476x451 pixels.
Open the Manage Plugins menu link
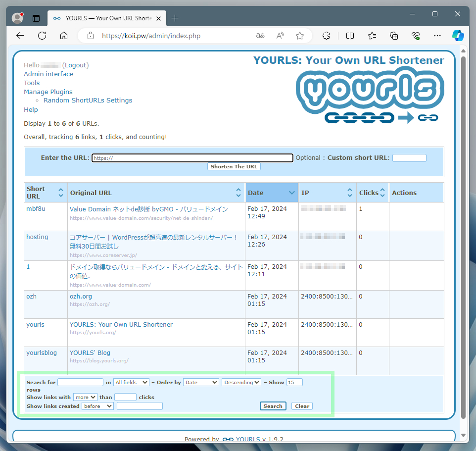click(x=48, y=92)
